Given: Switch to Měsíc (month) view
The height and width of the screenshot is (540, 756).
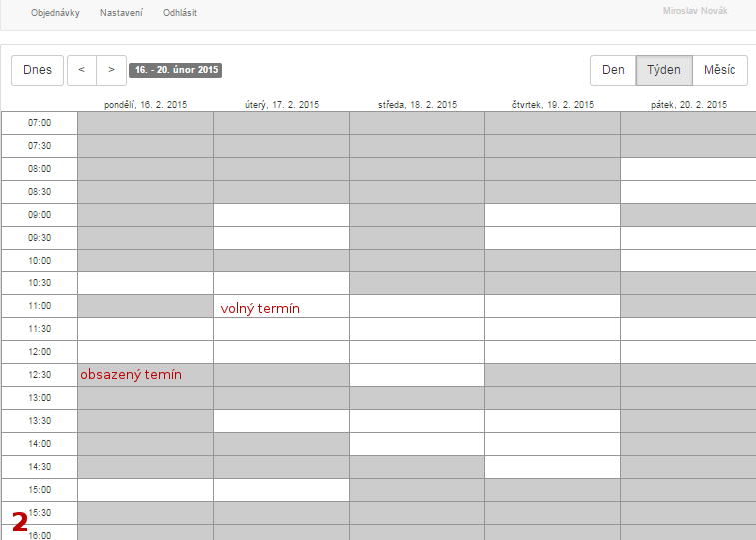Looking at the screenshot, I should [x=719, y=70].
